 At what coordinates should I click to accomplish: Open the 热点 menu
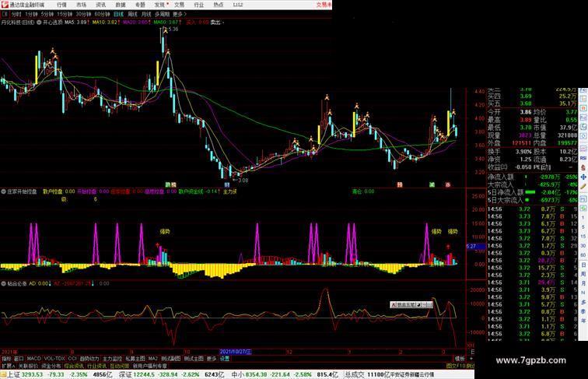coord(219,5)
